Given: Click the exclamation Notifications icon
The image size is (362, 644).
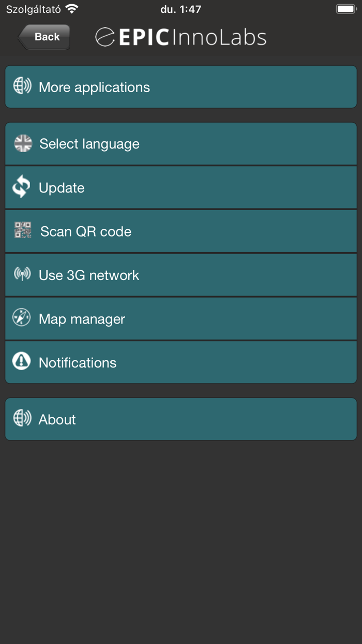Looking at the screenshot, I should 22,361.
